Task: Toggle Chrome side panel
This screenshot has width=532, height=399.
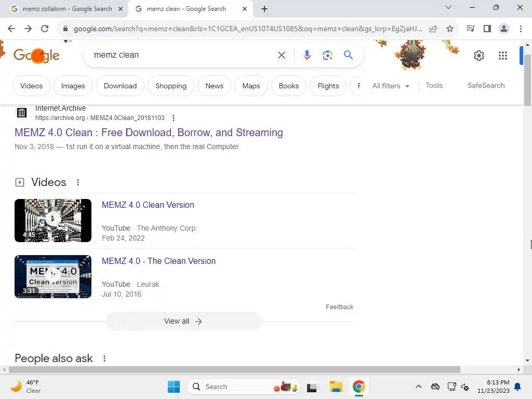Action: click(487, 29)
